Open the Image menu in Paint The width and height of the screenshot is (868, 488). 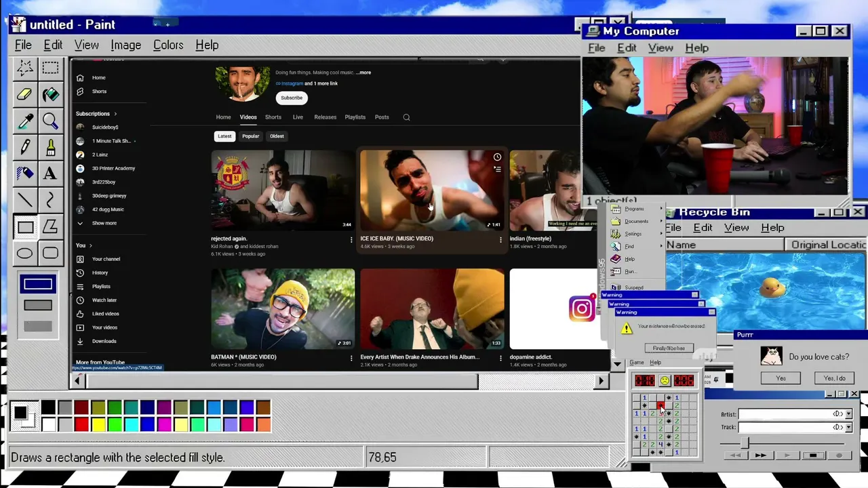point(126,45)
